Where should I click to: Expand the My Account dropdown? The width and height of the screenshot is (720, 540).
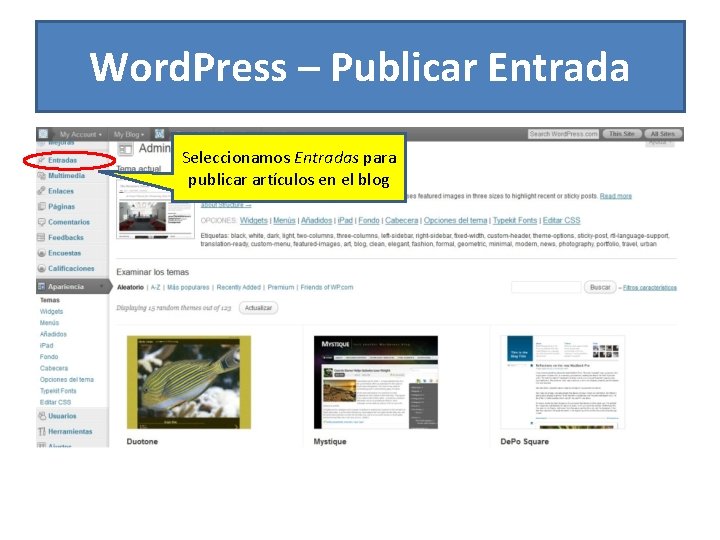(81, 135)
